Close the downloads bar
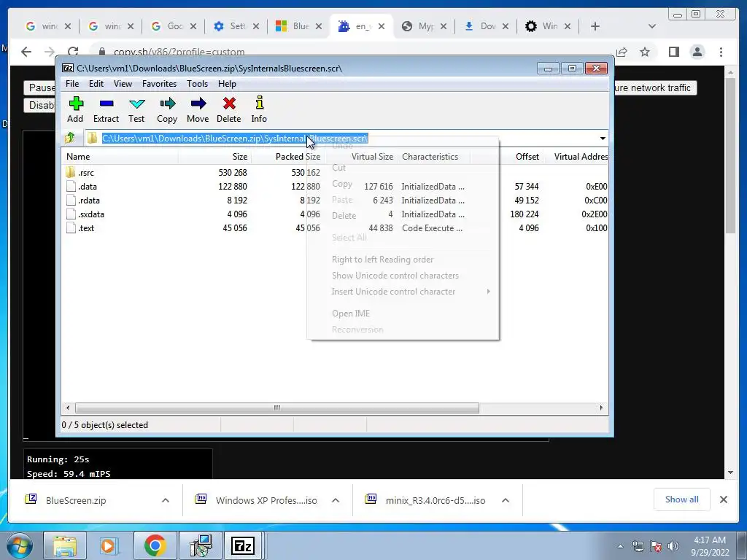This screenshot has height=560, width=747. (723, 499)
